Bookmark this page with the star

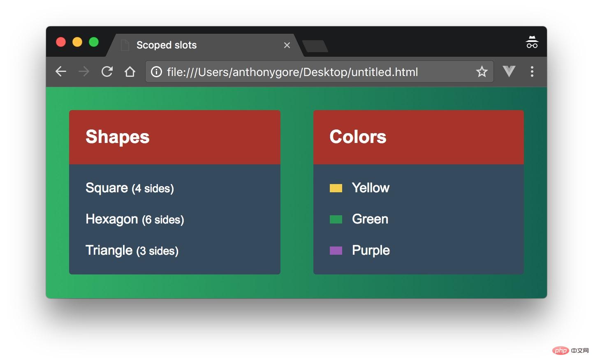point(482,71)
